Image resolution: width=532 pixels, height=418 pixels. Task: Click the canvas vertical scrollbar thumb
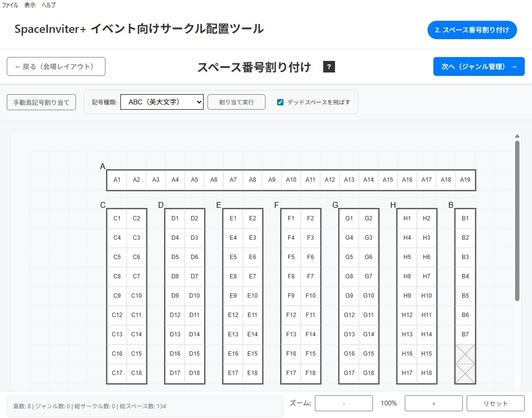click(x=517, y=220)
